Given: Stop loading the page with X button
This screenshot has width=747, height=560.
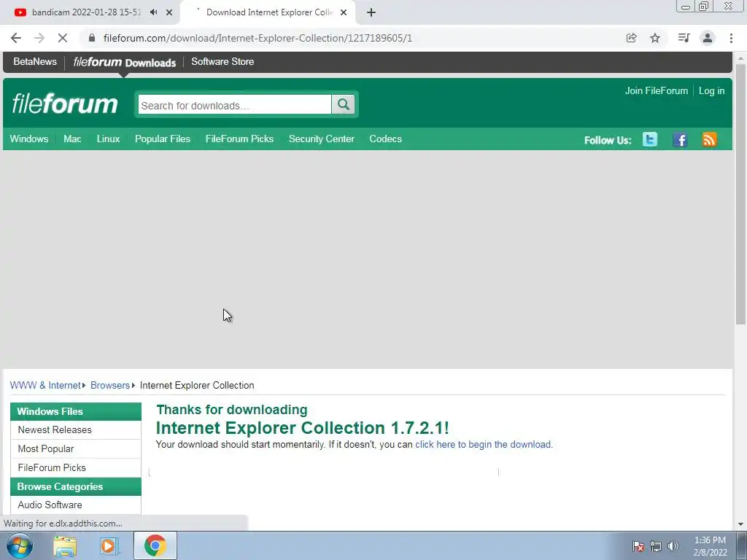Looking at the screenshot, I should (63, 38).
